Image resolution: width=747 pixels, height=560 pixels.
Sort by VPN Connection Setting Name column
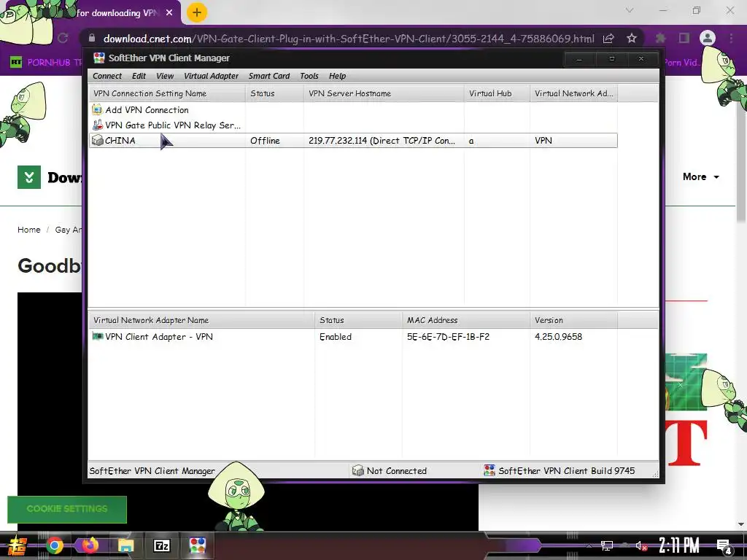click(167, 93)
